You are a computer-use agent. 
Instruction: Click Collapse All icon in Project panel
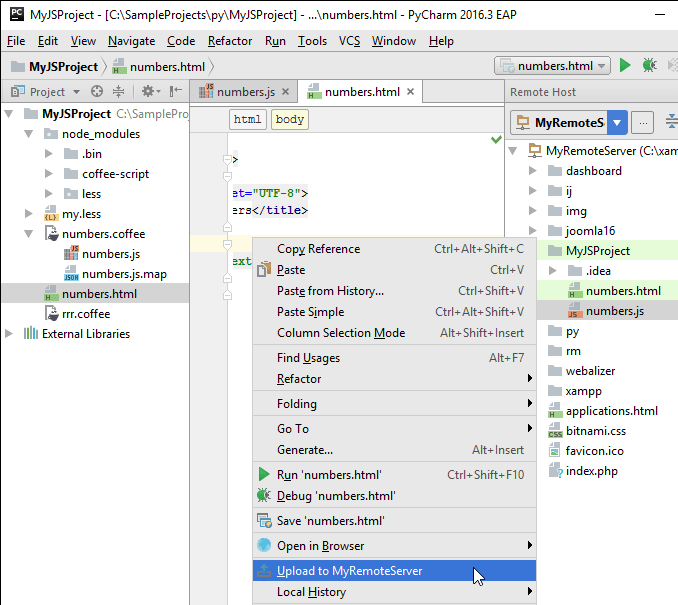point(118,92)
